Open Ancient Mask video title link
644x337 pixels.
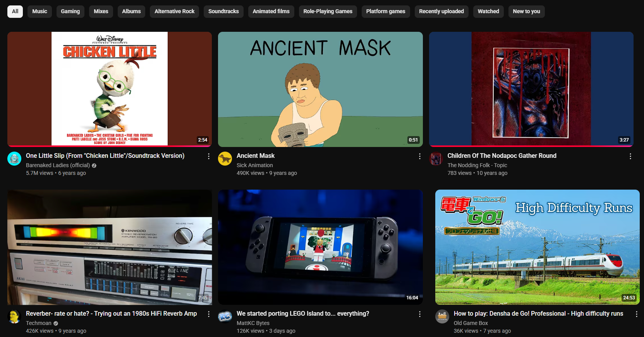pyautogui.click(x=256, y=156)
